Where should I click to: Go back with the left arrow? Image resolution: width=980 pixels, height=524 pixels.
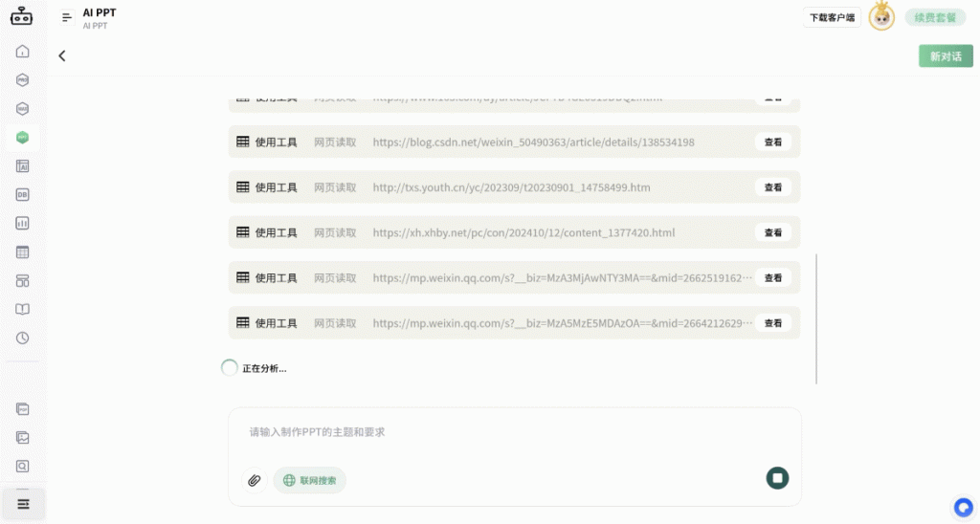62,55
